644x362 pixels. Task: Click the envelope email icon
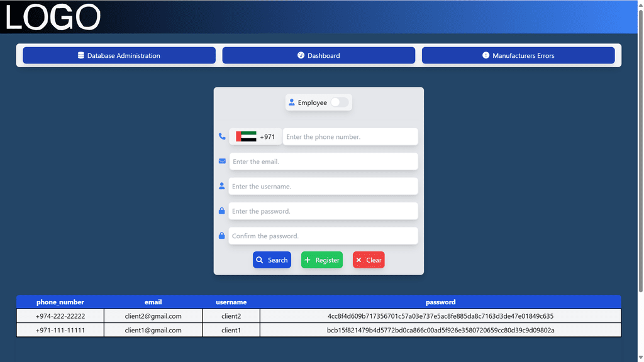(x=222, y=162)
